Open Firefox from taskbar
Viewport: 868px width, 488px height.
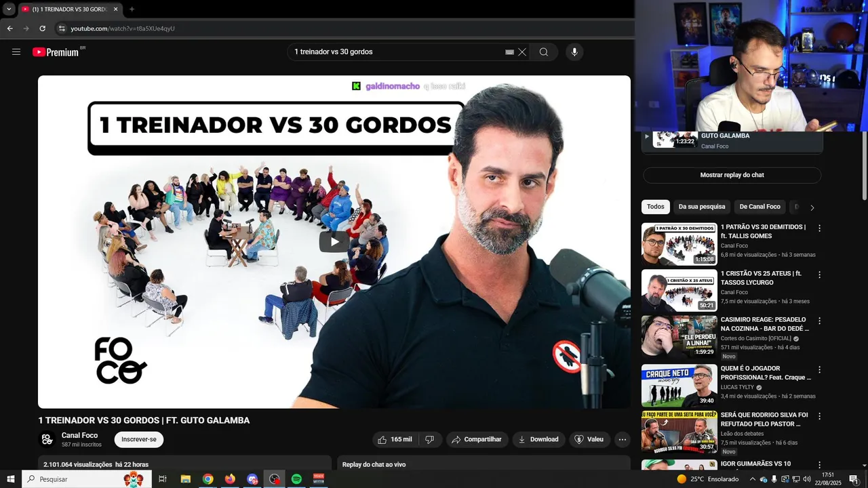(230, 479)
